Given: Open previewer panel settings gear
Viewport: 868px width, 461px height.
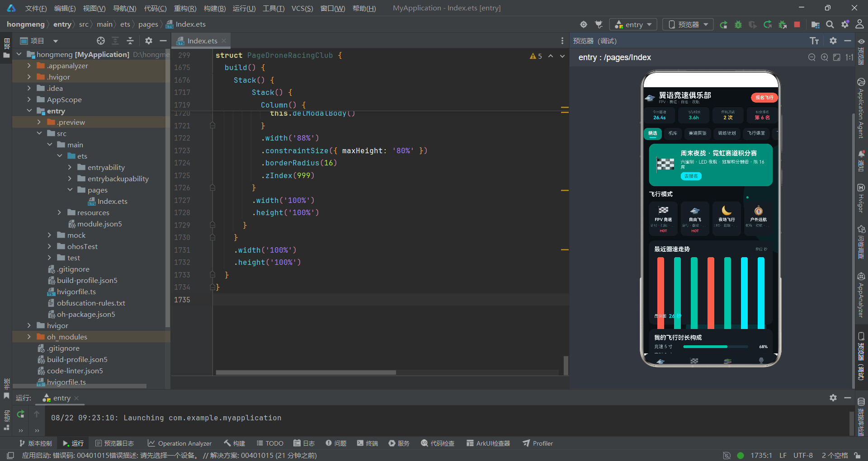Looking at the screenshot, I should [x=833, y=41].
